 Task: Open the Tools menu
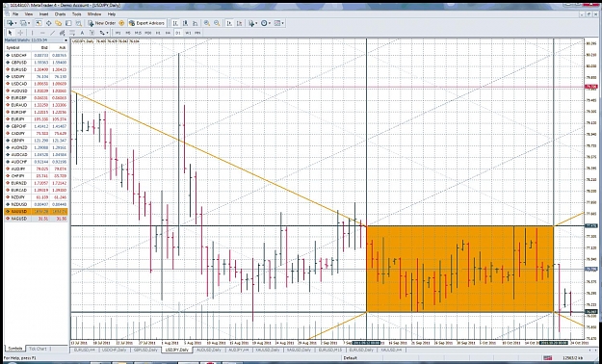[x=76, y=13]
